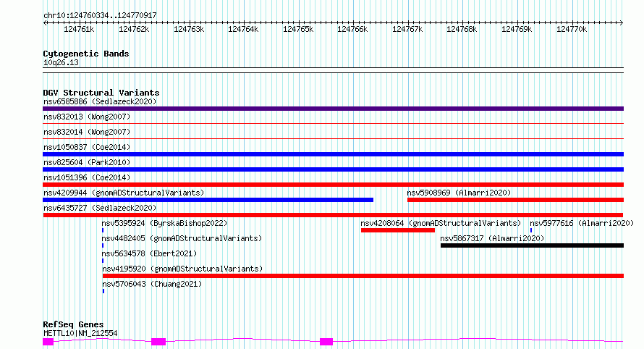Select the 10q26.13 band label
Image resolution: width=644 pixels, height=349 pixels.
coord(61,62)
